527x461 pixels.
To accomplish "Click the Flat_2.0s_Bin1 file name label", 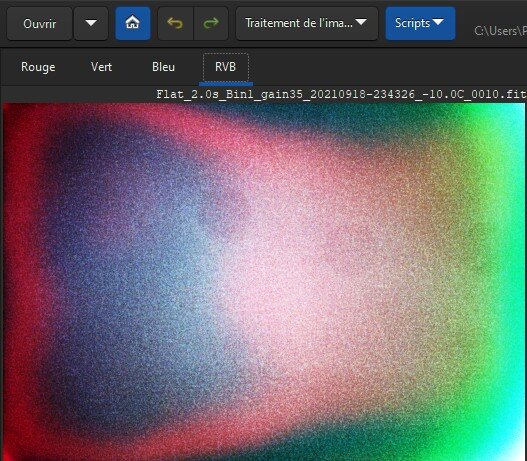I will (341, 94).
